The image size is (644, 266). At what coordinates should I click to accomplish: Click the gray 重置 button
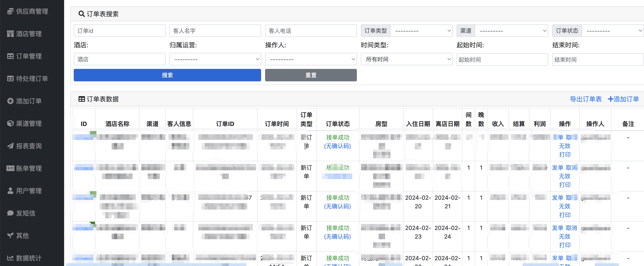tap(311, 75)
